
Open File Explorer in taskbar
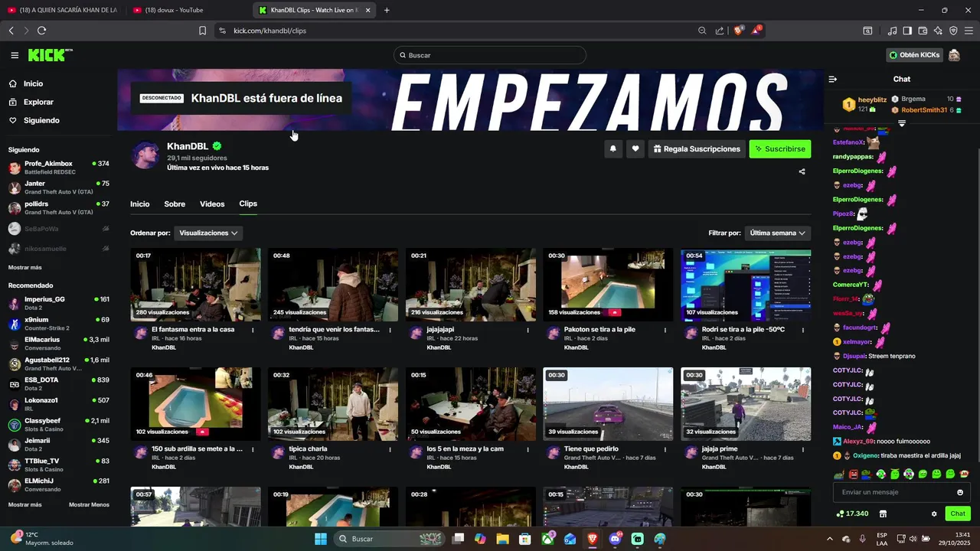(x=502, y=539)
